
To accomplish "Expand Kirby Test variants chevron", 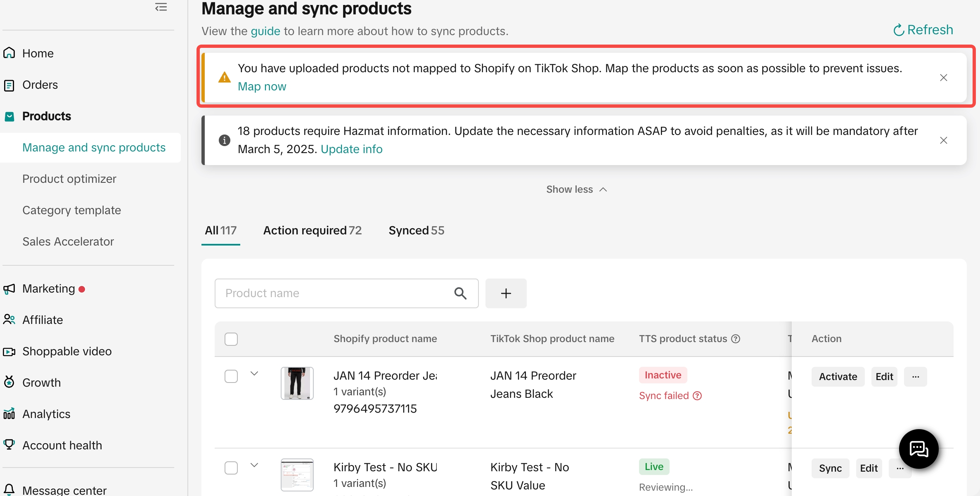I will (254, 465).
